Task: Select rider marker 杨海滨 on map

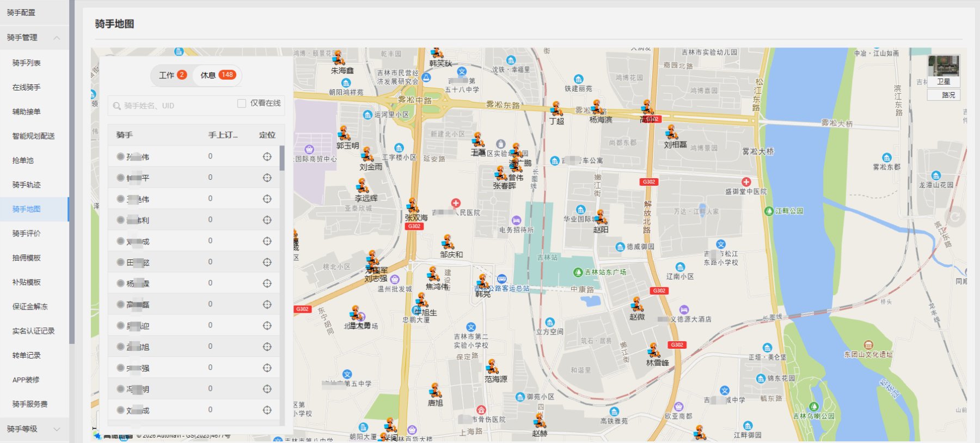Action: [597, 107]
